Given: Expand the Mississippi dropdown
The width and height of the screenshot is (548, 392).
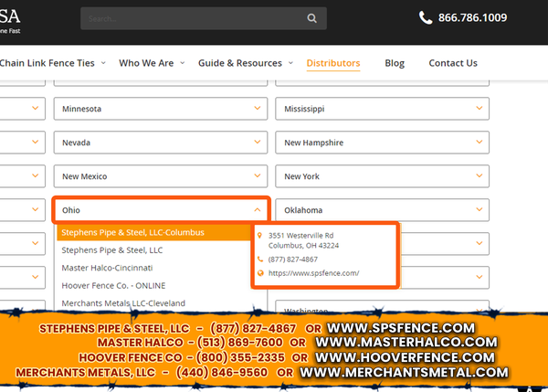Looking at the screenshot, I should coord(384,109).
